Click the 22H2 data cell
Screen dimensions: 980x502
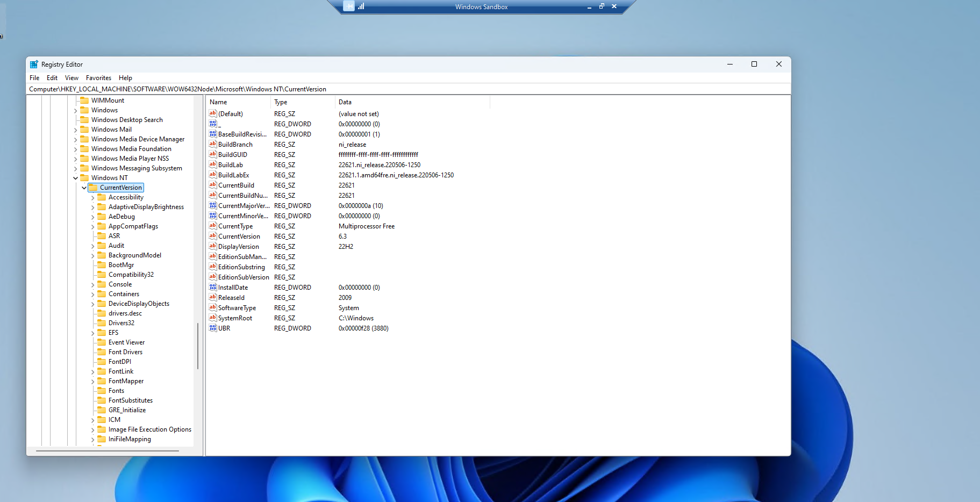click(x=346, y=247)
